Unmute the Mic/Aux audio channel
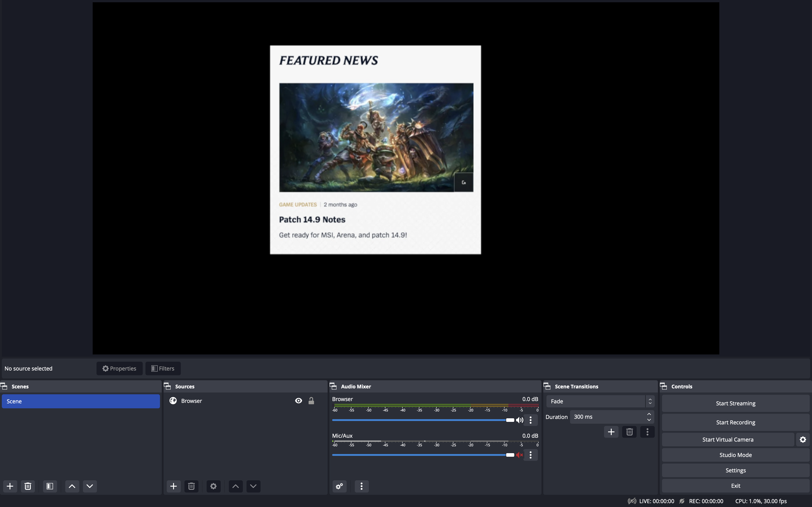The height and width of the screenshot is (507, 812). tap(520, 455)
